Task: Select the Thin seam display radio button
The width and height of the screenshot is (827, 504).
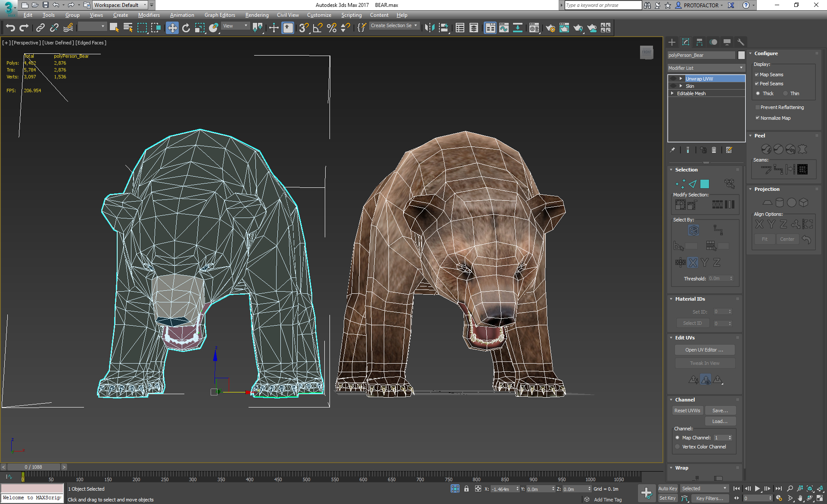Action: (786, 93)
